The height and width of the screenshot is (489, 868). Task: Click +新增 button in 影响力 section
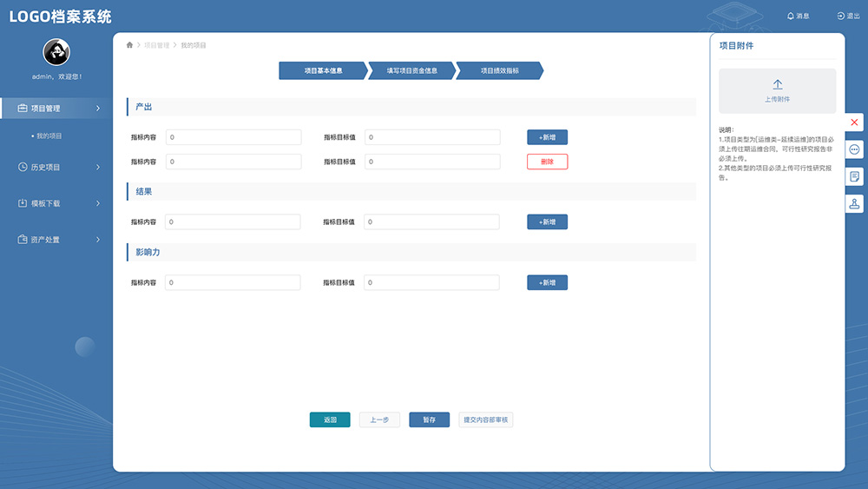pos(547,282)
